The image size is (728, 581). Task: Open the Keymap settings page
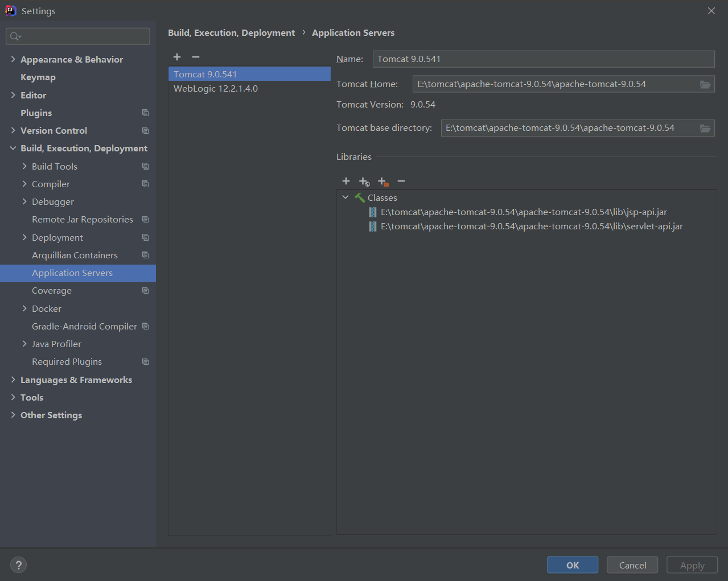coord(38,77)
